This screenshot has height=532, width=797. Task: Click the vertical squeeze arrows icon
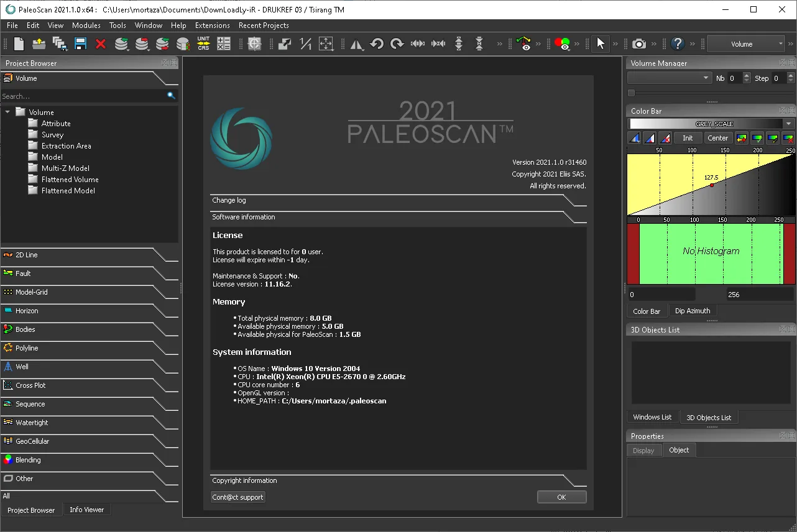point(479,44)
